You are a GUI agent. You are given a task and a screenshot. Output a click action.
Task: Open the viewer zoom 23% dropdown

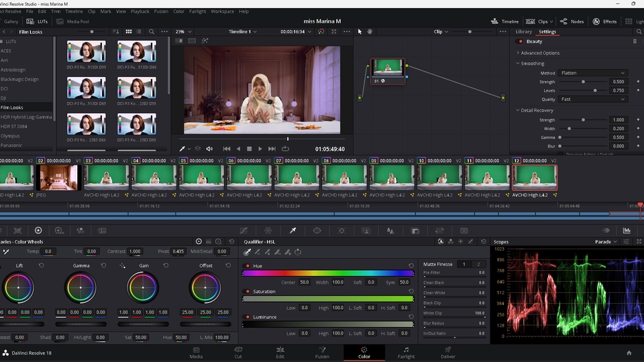point(184,32)
